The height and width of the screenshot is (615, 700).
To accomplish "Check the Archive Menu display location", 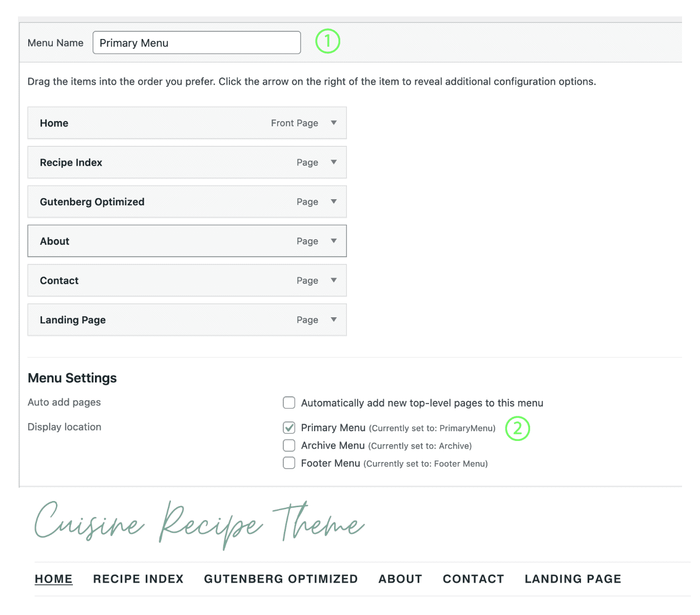I will tap(289, 445).
